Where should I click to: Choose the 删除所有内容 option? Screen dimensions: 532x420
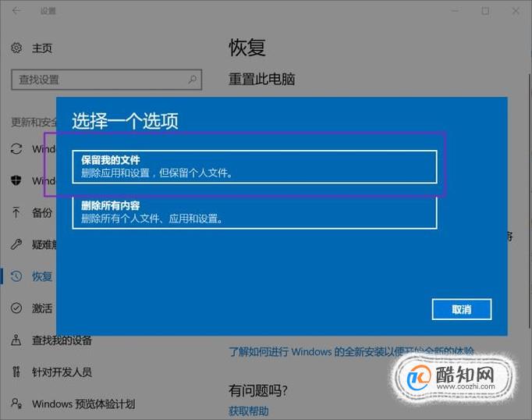pyautogui.click(x=254, y=212)
